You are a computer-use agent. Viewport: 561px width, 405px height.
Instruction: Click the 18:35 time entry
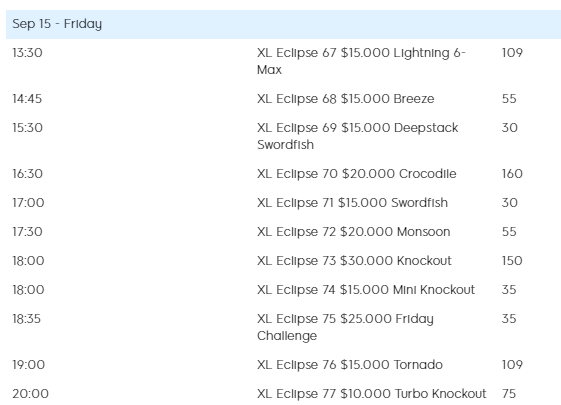click(26, 319)
